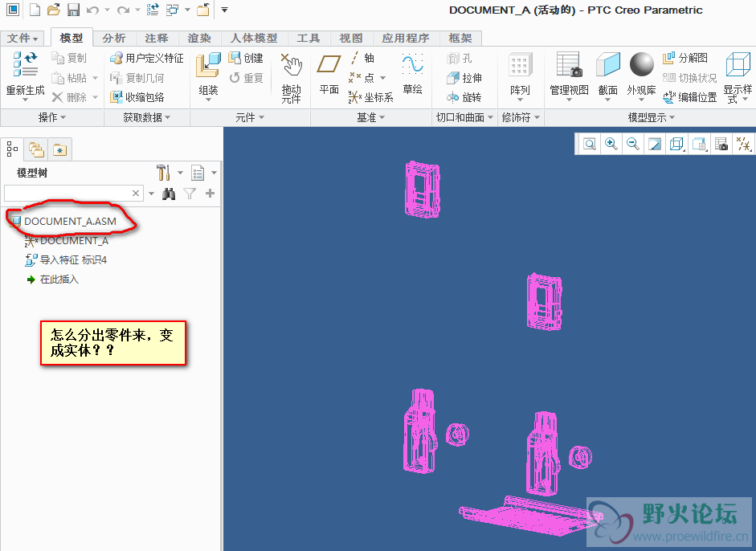756x551 pixels.
Task: Expand the Model Display (模型显示) group
Action: pyautogui.click(x=652, y=117)
